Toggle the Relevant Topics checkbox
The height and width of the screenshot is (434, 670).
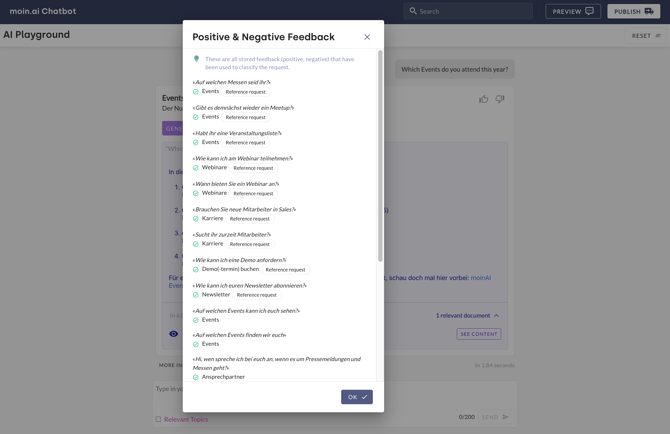click(158, 419)
